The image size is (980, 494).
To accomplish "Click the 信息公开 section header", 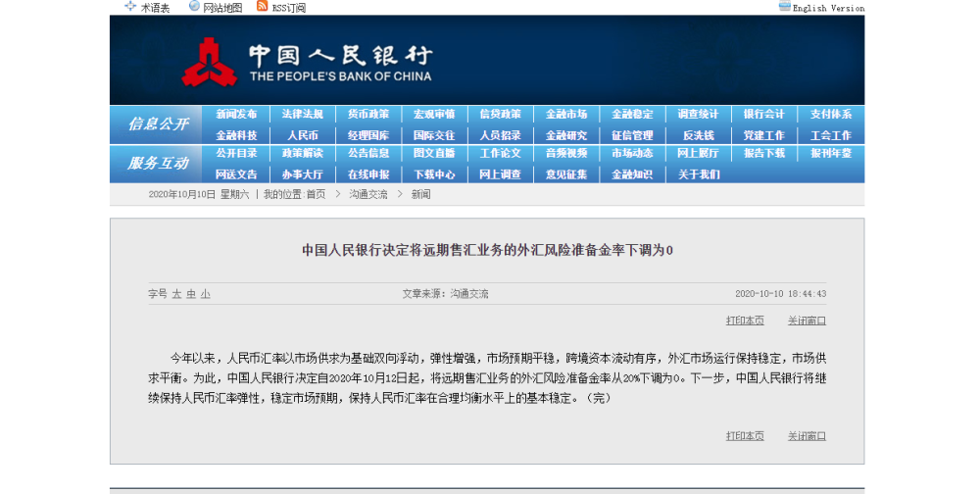I will click(157, 124).
